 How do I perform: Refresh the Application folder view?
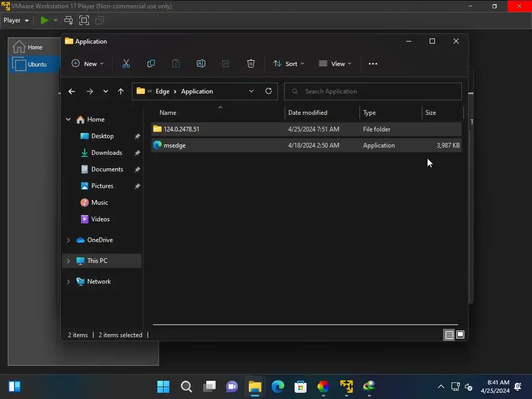point(269,91)
